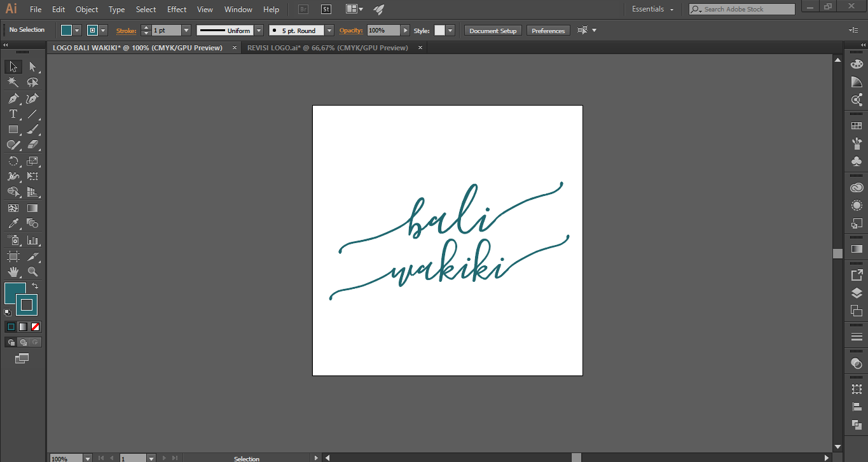The height and width of the screenshot is (462, 868).
Task: Open stroke color dropdown in control bar
Action: click(x=104, y=31)
